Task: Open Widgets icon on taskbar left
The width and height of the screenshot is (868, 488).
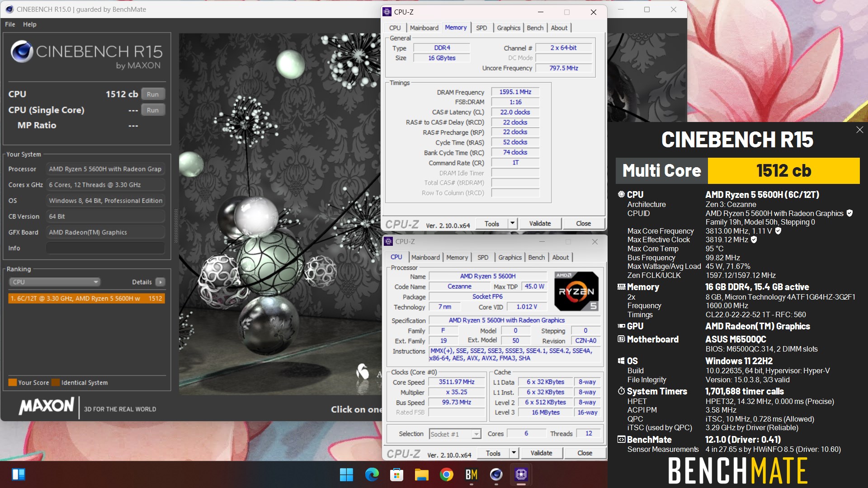Action: (x=19, y=474)
